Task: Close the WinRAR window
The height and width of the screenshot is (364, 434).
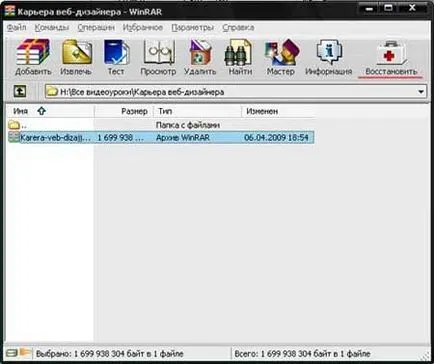Action: click(412, 8)
